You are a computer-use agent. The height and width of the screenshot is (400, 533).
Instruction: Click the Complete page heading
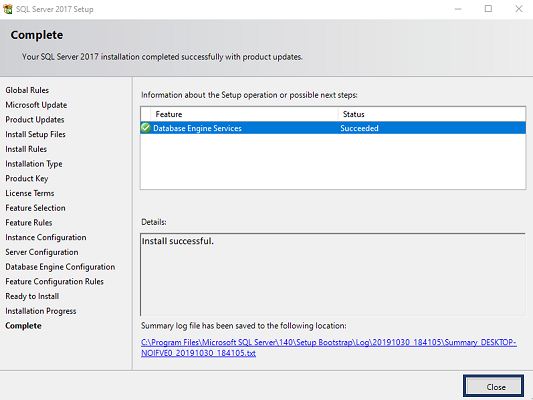(37, 35)
